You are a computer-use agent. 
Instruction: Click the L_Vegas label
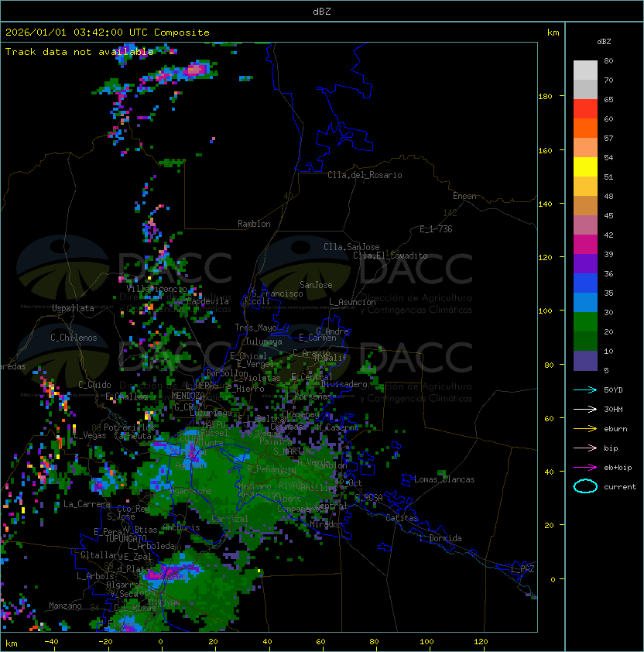point(89,435)
